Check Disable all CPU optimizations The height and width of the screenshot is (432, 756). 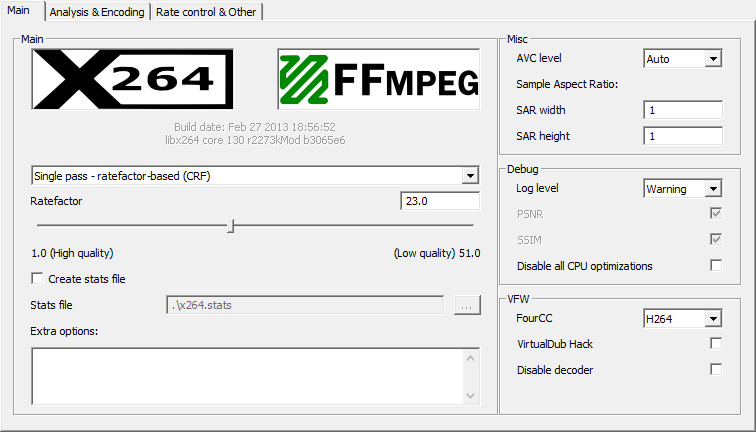click(x=716, y=266)
